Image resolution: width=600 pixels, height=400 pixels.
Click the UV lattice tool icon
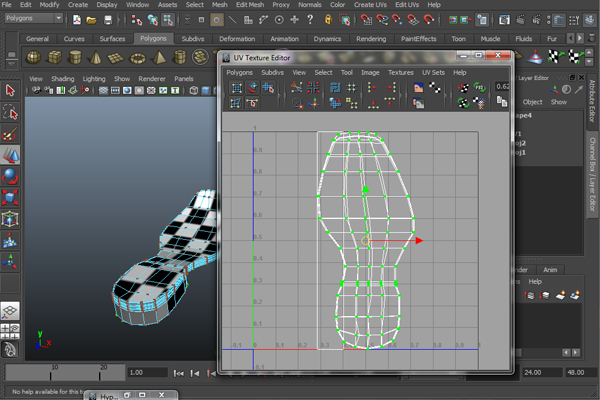pyautogui.click(x=236, y=88)
